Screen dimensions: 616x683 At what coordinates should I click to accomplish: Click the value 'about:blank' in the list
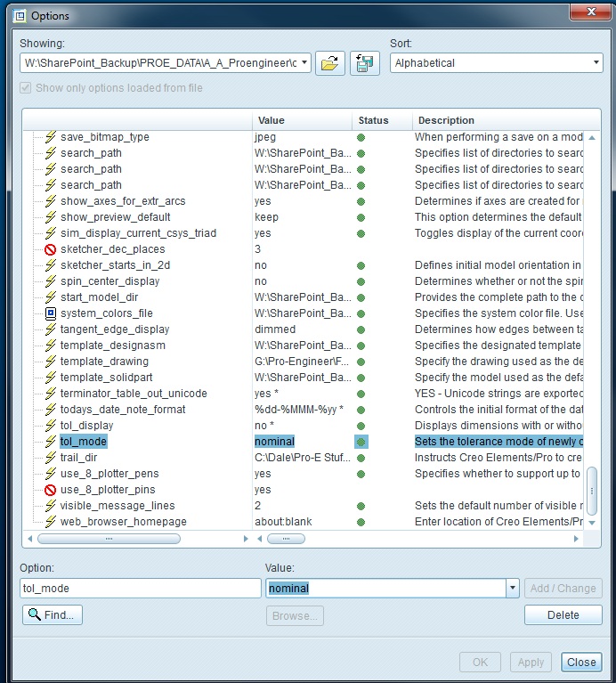(x=283, y=522)
